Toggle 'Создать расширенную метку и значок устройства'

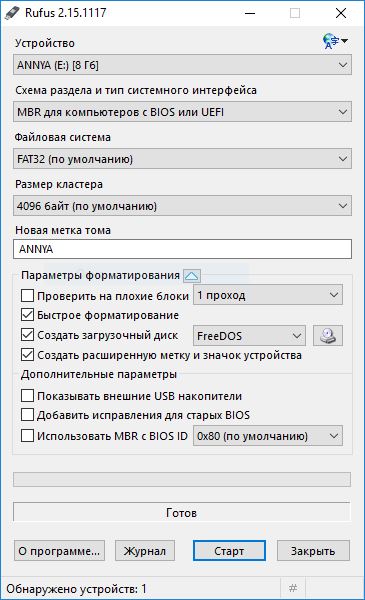coord(27,355)
